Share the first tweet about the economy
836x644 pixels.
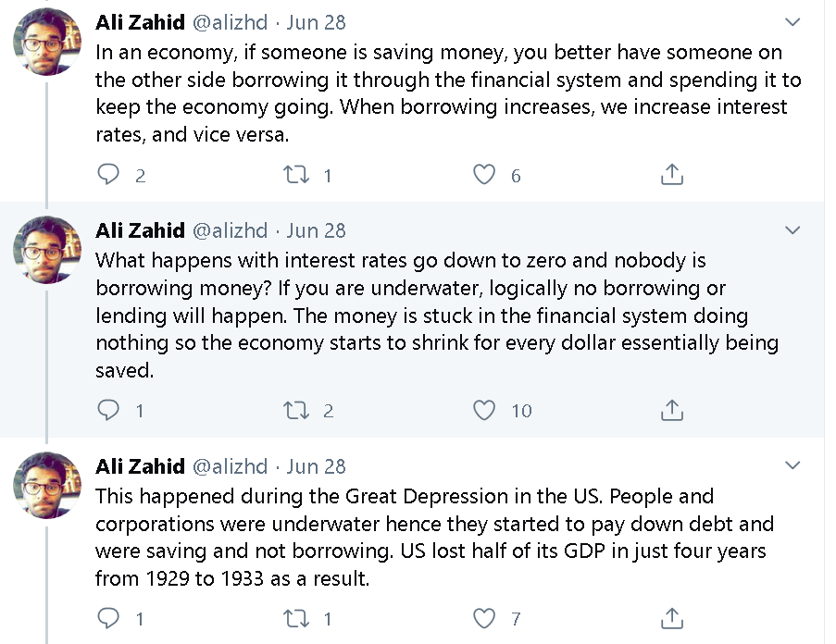(x=672, y=174)
